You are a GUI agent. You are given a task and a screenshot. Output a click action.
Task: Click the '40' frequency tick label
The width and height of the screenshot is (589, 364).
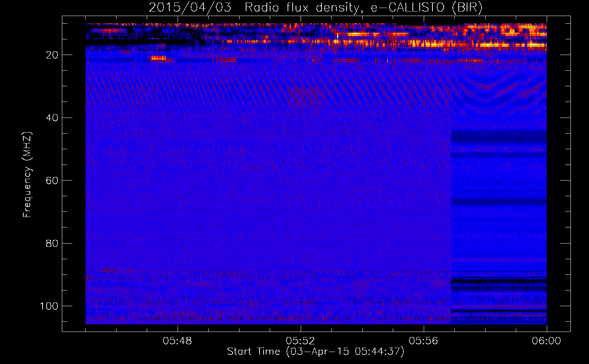tap(52, 118)
